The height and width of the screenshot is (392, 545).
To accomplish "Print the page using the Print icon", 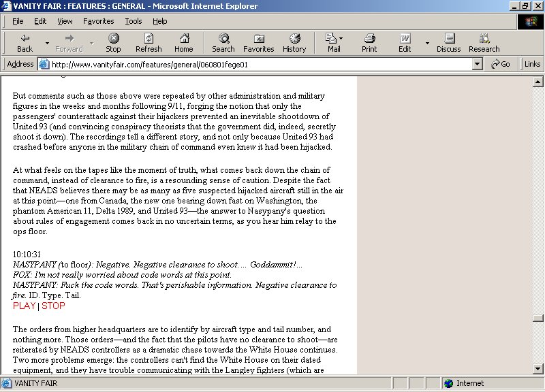I will (x=369, y=39).
